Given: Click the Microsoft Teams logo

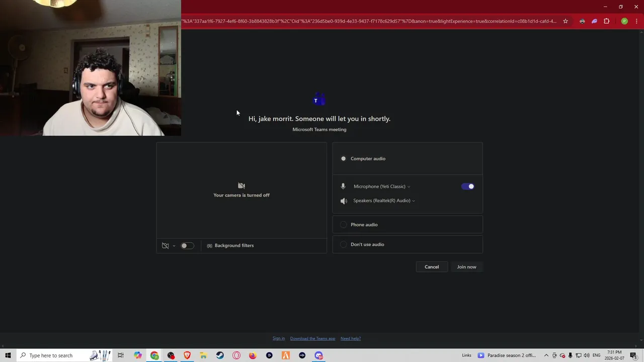Looking at the screenshot, I should pyautogui.click(x=319, y=100).
